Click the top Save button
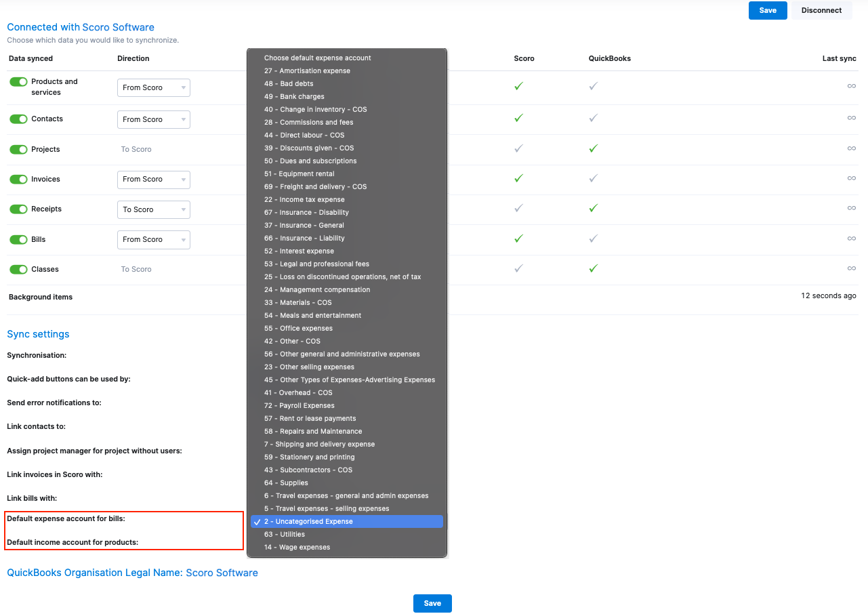Image resolution: width=868 pixels, height=616 pixels. pyautogui.click(x=768, y=10)
